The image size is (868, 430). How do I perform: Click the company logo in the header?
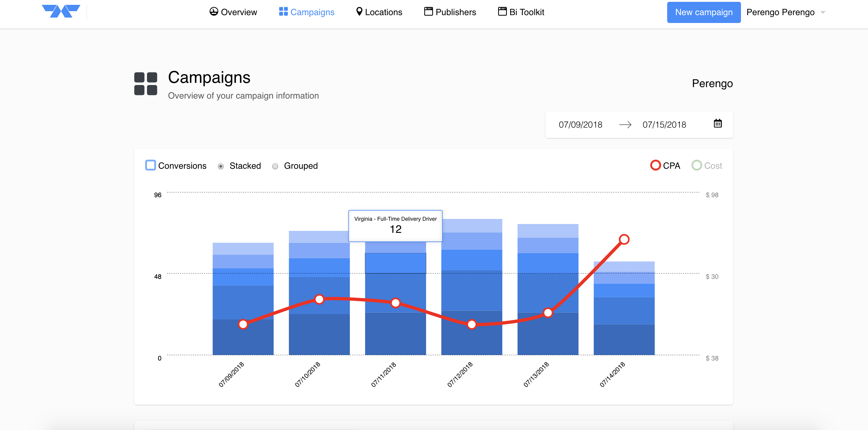coord(61,11)
